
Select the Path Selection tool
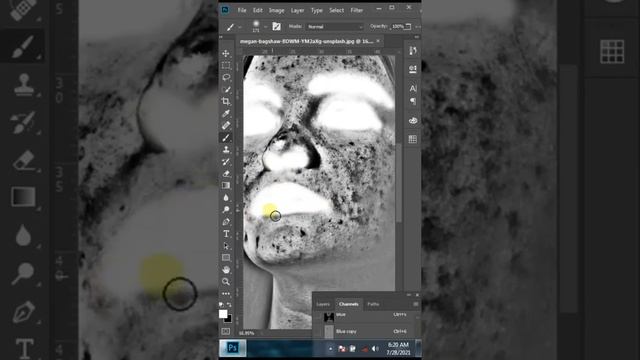(226, 246)
